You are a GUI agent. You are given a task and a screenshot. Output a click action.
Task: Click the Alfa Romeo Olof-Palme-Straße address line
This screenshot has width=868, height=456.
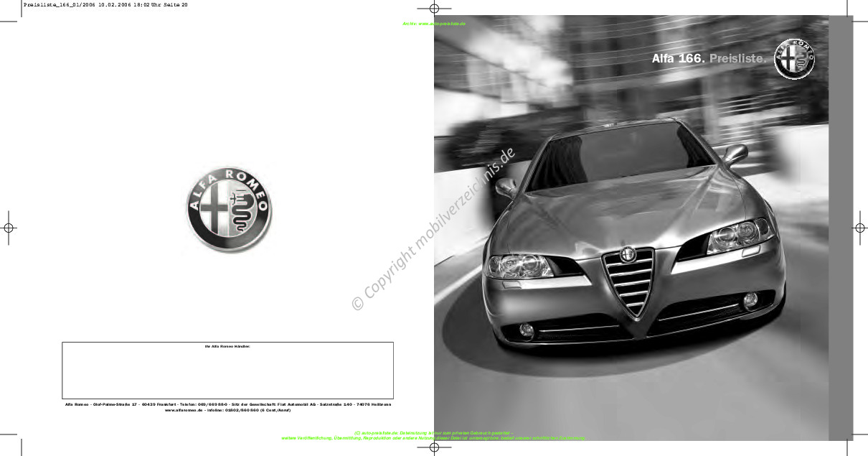pos(228,404)
